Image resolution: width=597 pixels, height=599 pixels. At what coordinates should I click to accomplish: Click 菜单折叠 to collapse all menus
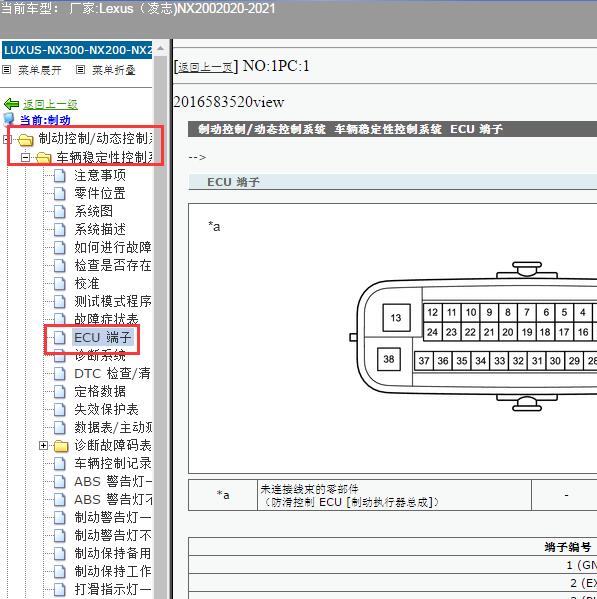tap(114, 70)
